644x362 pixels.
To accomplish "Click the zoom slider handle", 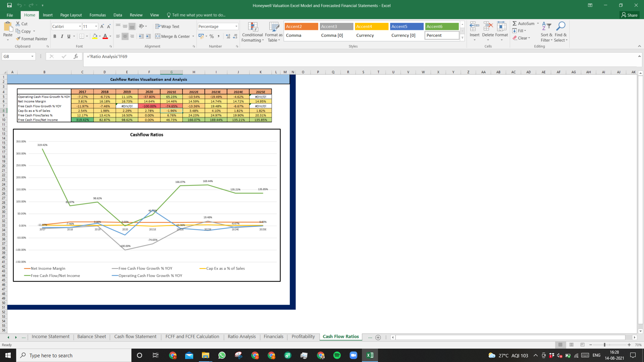I will click(604, 345).
